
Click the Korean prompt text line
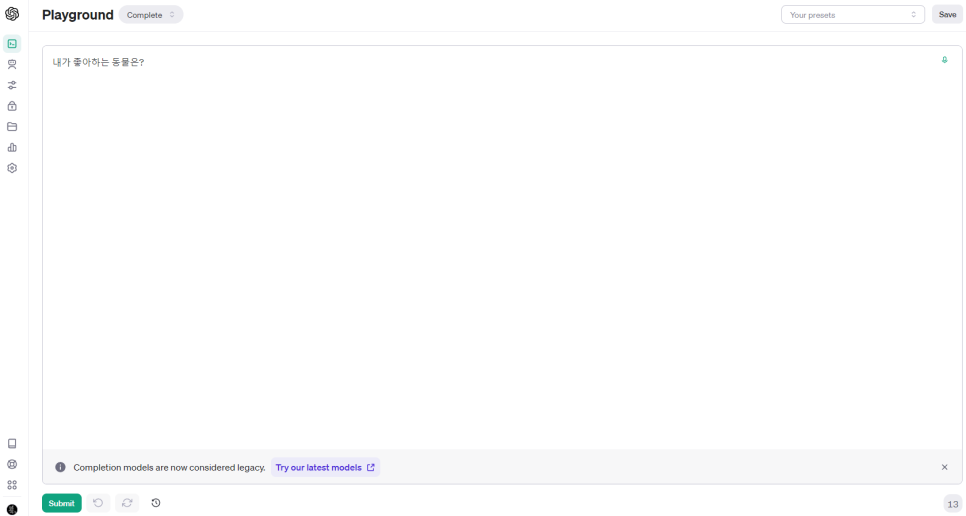point(99,62)
